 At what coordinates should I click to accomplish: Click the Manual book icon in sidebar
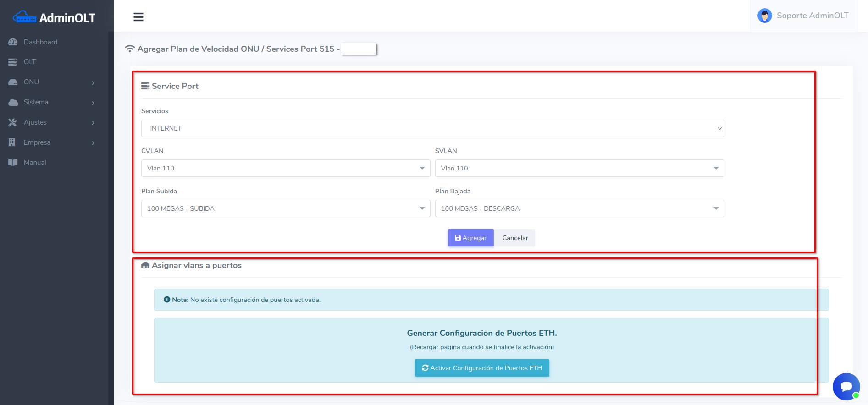[x=13, y=163]
